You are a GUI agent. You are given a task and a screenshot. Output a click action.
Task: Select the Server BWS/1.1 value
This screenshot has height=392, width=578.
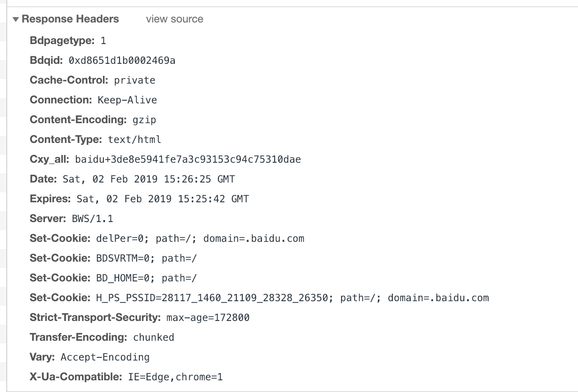[93, 219]
